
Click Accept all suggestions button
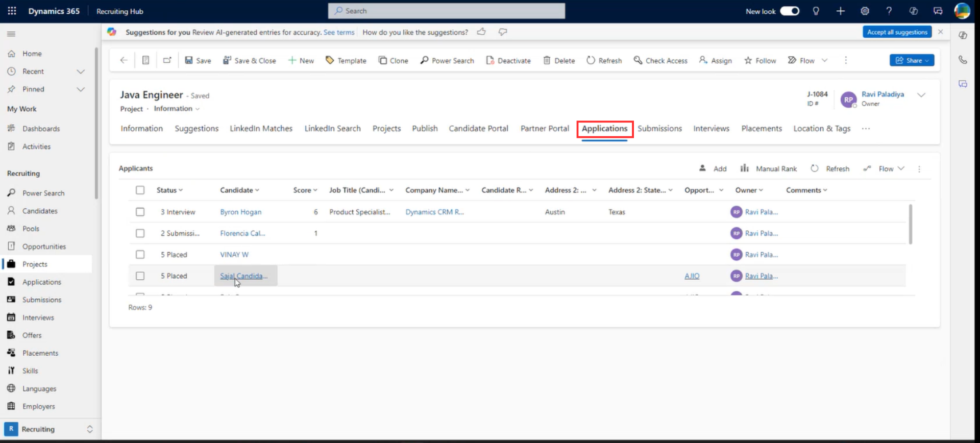click(897, 32)
